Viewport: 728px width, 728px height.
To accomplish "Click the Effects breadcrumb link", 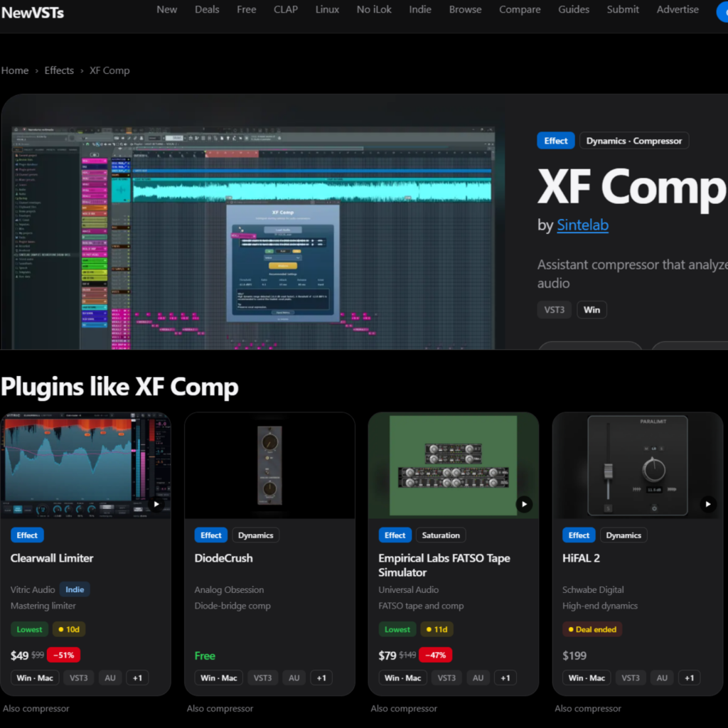I will point(59,70).
